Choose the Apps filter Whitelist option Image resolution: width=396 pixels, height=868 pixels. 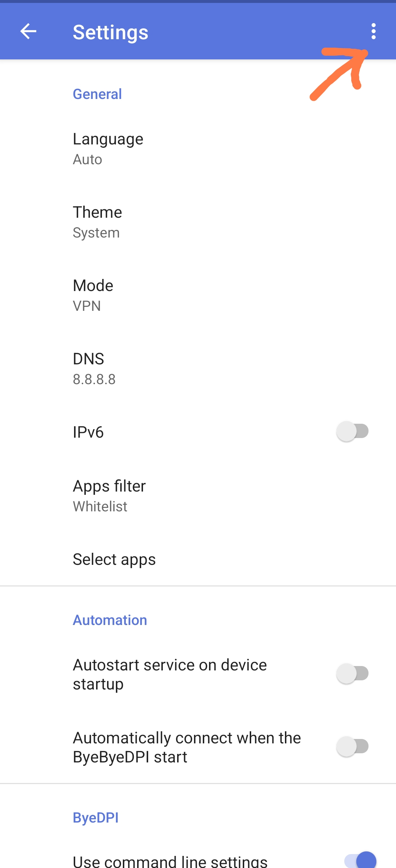[109, 496]
